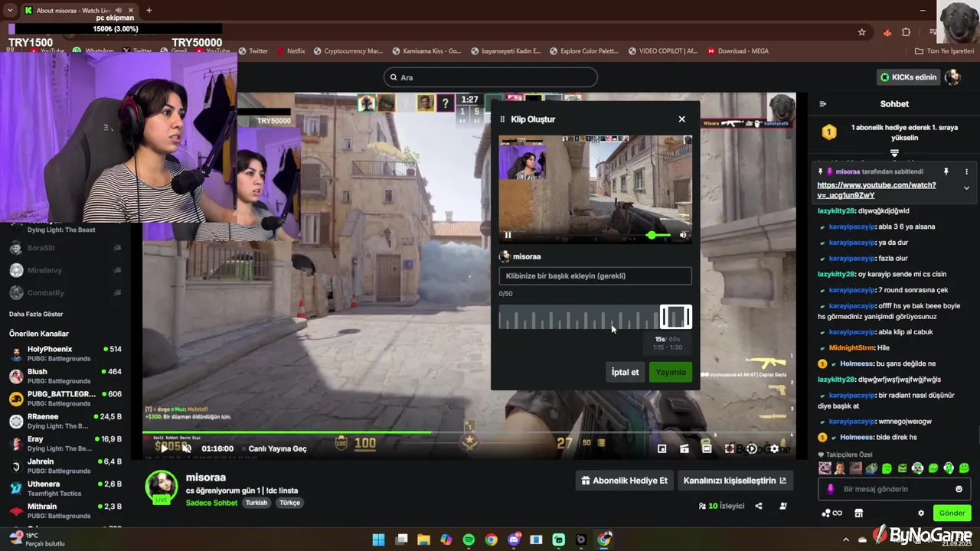Expand the pinned message chevron
The height and width of the screenshot is (551, 980).
(x=966, y=188)
